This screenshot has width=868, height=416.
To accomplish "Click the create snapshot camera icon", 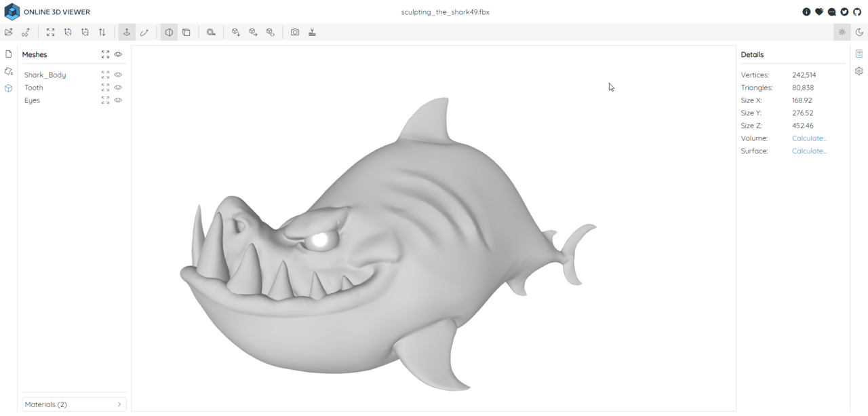I will pyautogui.click(x=295, y=32).
